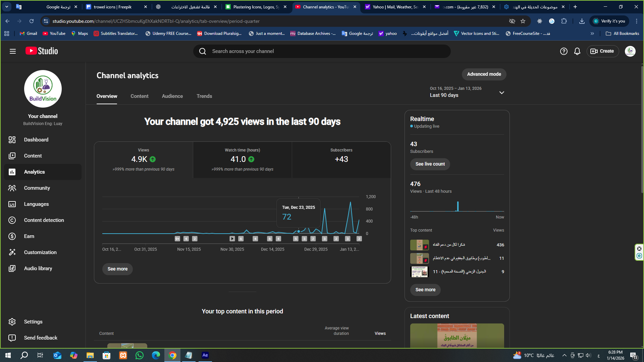
Task: Expand the hidden bookmarks overflow chevron
Action: pyautogui.click(x=592, y=34)
